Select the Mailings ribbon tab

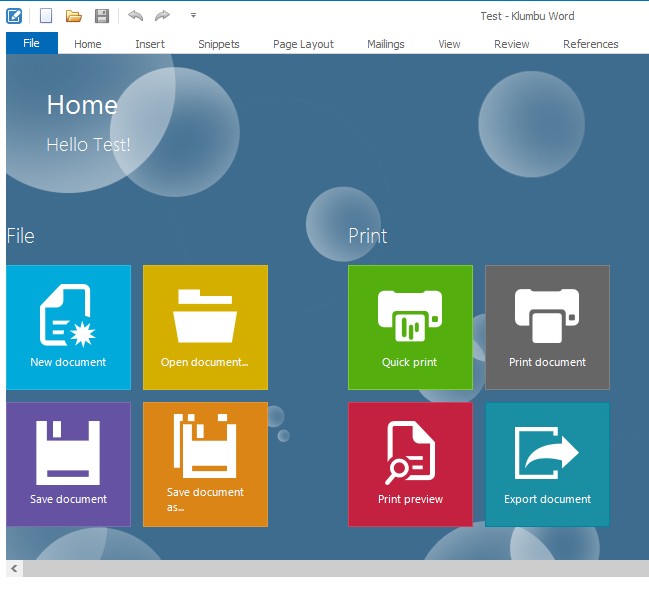tap(385, 44)
